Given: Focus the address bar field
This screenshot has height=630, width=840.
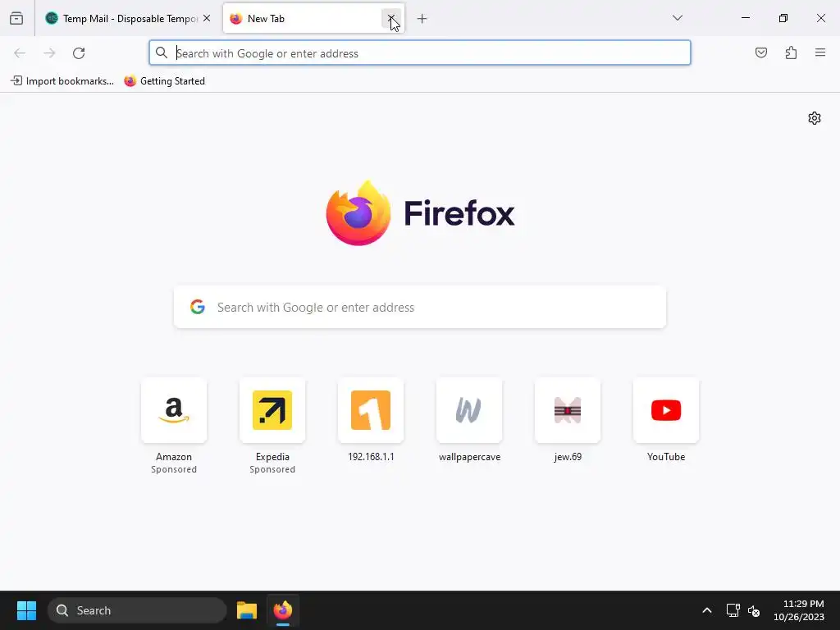Looking at the screenshot, I should (420, 53).
